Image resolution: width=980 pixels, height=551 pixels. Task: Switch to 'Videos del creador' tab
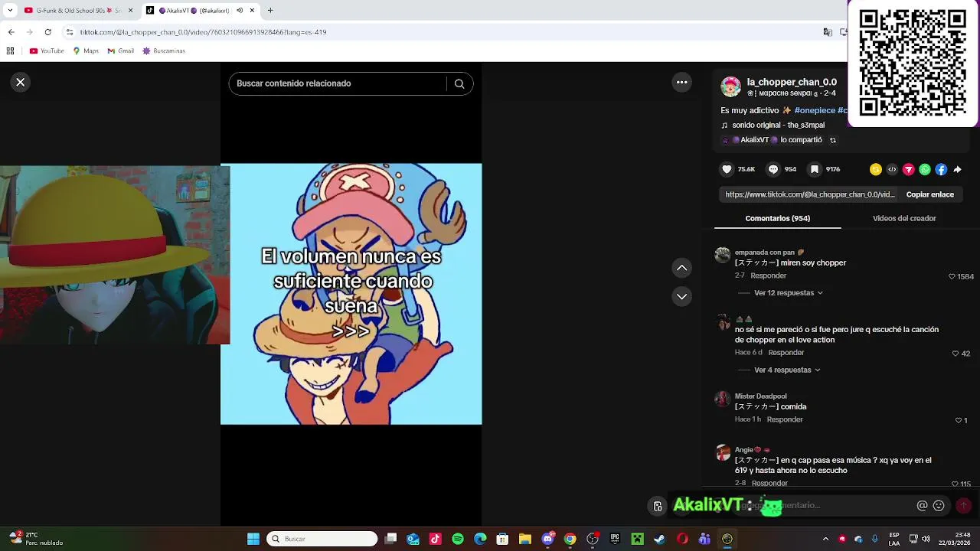904,219
